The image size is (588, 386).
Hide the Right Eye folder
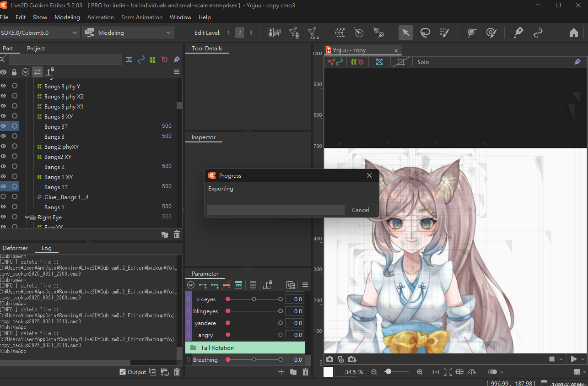[x=3, y=217]
